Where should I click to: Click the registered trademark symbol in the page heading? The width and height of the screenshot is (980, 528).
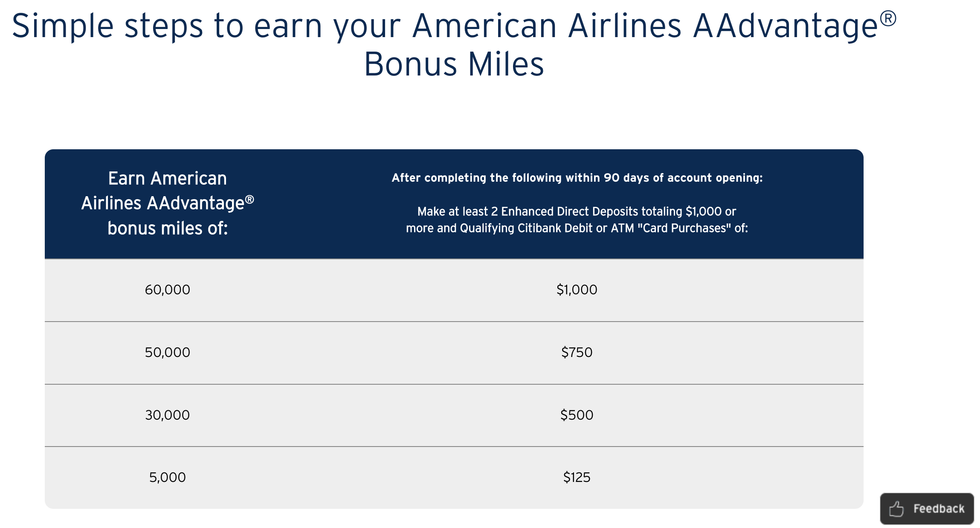coord(888,19)
